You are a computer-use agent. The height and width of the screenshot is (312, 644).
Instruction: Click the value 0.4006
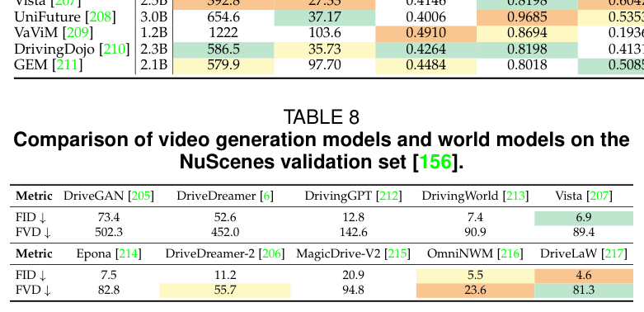pyautogui.click(x=426, y=17)
